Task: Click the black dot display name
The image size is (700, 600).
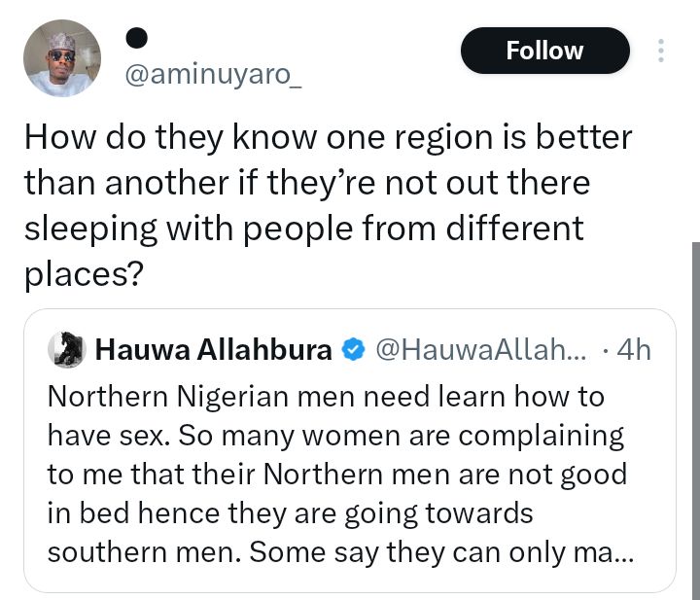Action: pos(137,37)
